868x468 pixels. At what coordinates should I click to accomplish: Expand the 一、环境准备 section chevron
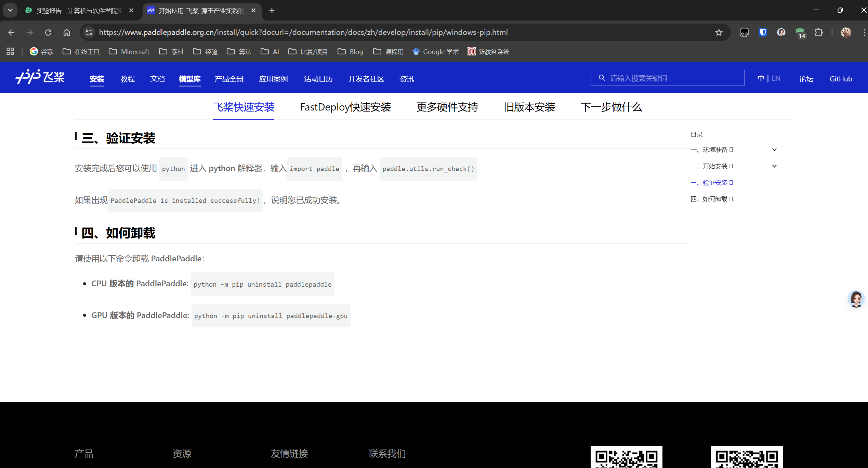(774, 149)
